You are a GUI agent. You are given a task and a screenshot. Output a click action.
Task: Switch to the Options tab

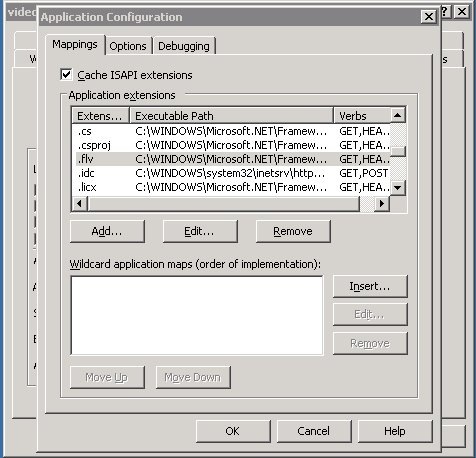click(x=128, y=46)
